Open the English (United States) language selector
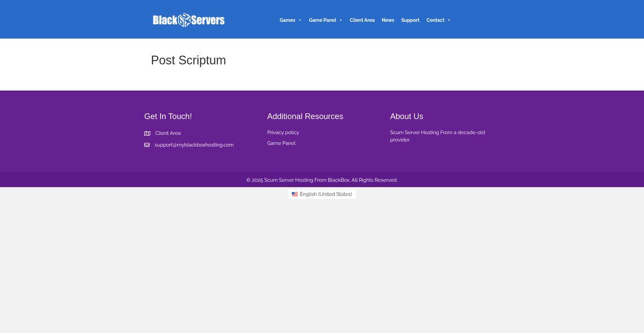 [x=322, y=194]
